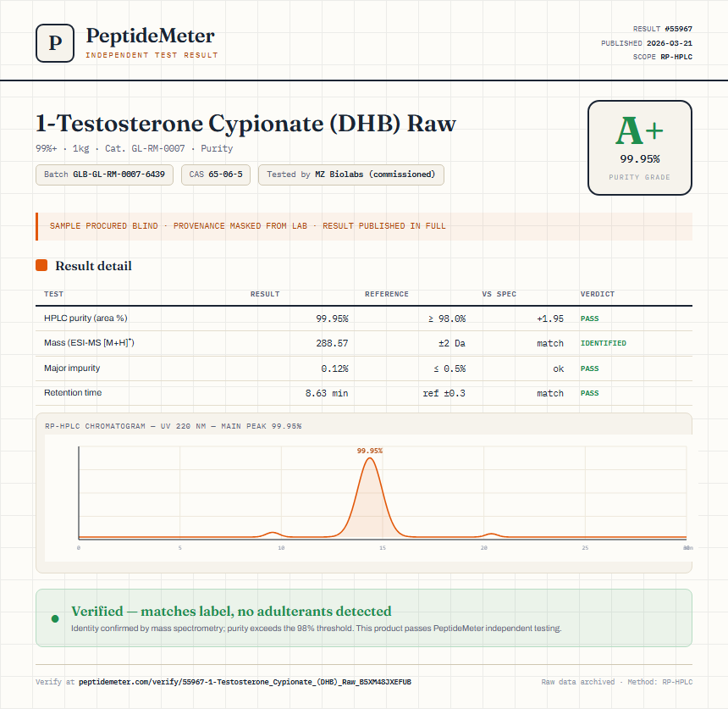Click the 'Raw data archived · Method: RP-HPLC' footer text
This screenshot has width=728, height=709.
[616, 682]
